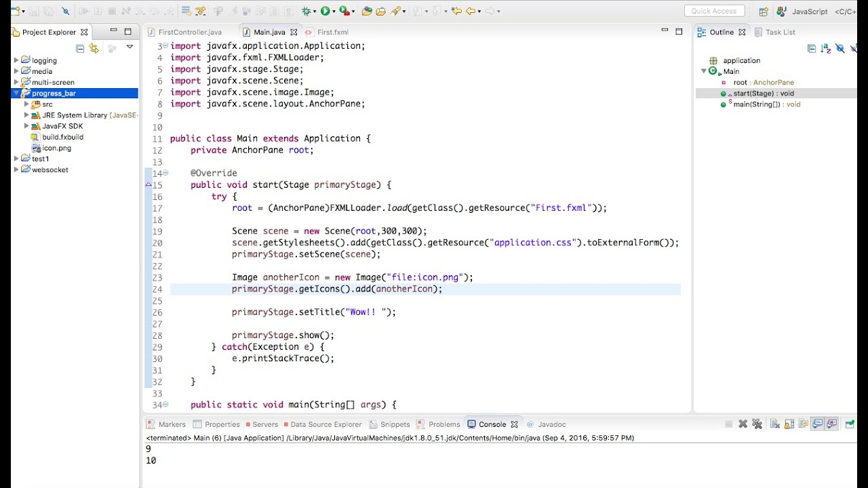Switch to JavaScript perspective
Image resolution: width=868 pixels, height=488 pixels.
(810, 12)
